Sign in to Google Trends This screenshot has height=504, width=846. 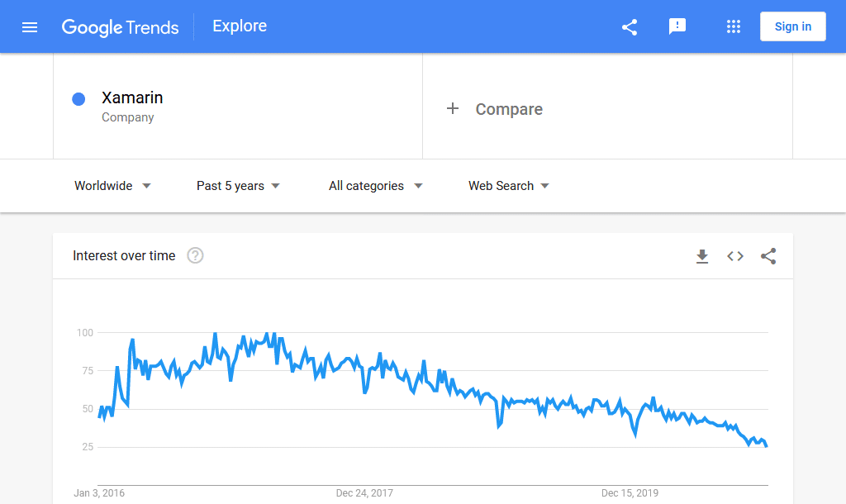click(x=792, y=26)
